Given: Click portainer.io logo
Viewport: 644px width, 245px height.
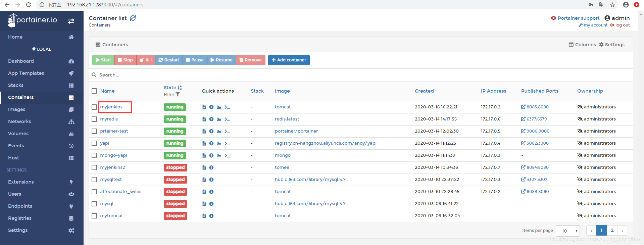Looking at the screenshot, I should click(33, 20).
